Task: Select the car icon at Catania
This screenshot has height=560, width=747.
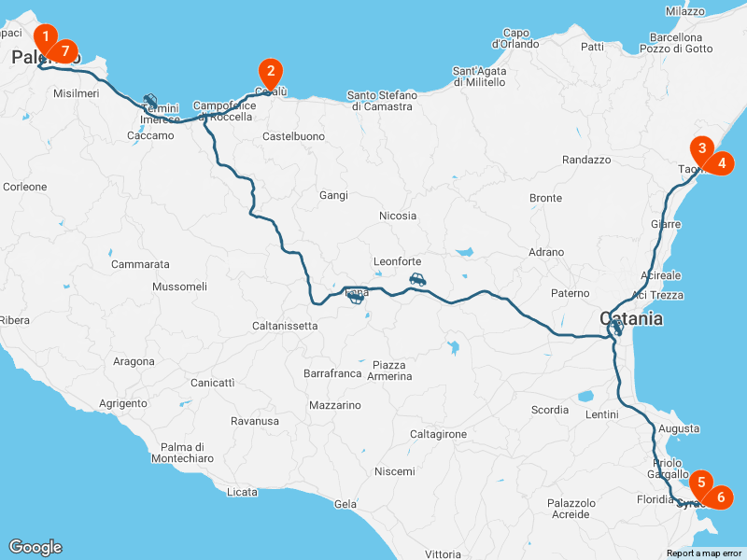Action: pyautogui.click(x=617, y=328)
